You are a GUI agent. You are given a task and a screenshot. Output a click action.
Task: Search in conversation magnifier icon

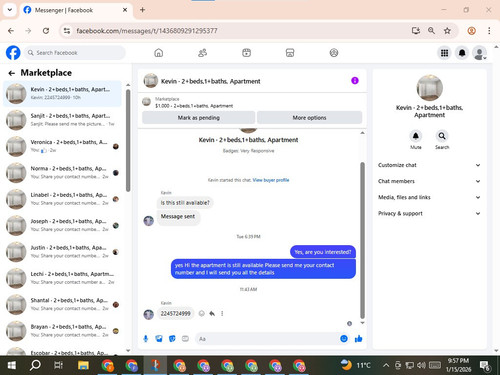click(442, 136)
